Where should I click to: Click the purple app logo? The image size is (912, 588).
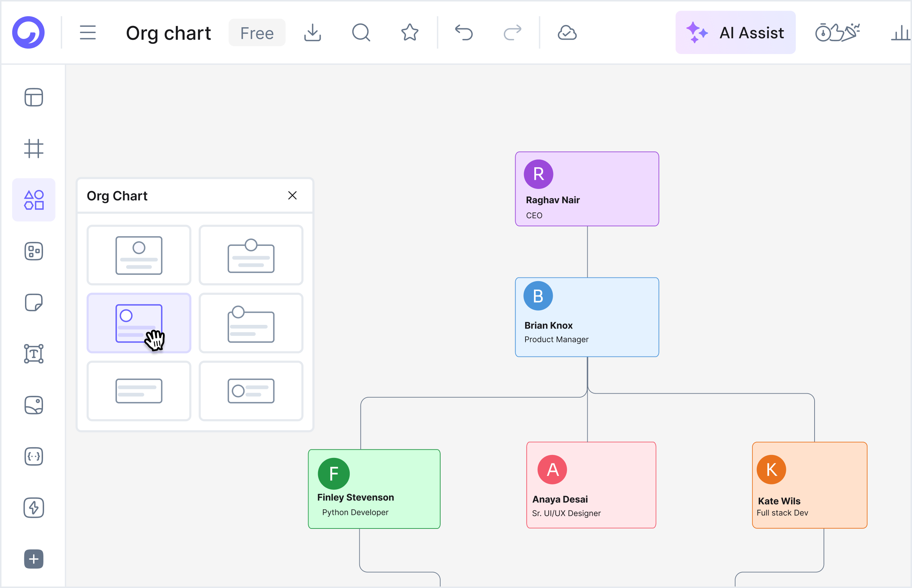pos(28,32)
